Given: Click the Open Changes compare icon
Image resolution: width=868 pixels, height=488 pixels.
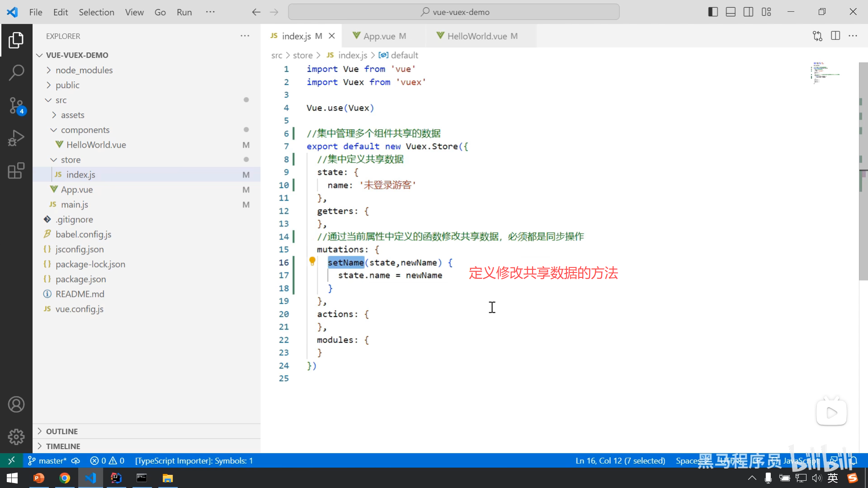Looking at the screenshot, I should (817, 36).
